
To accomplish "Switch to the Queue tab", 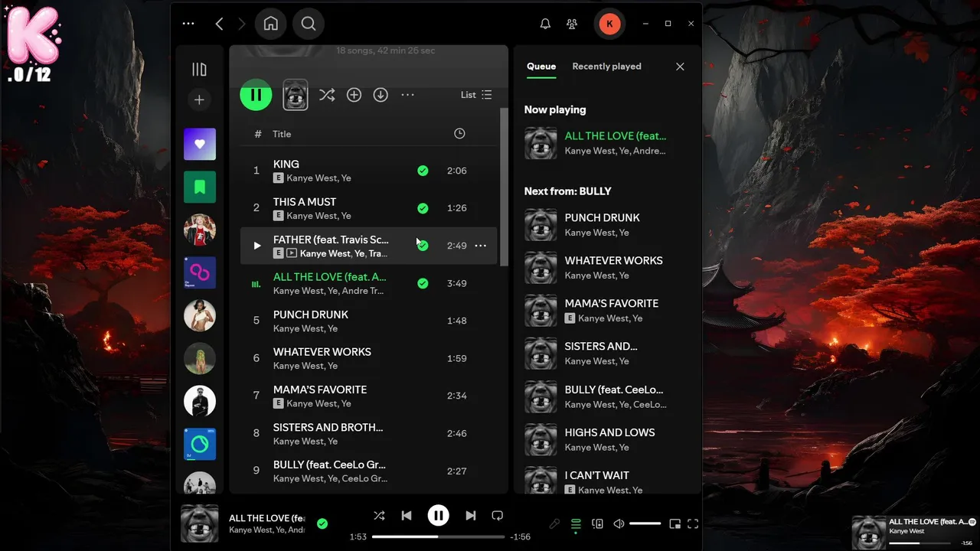I will (x=541, y=67).
